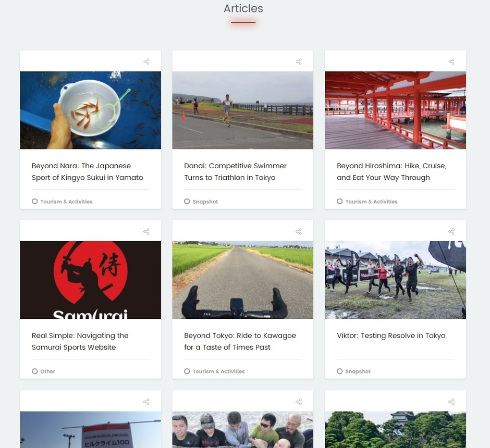Click share icon on Viktor Testing Resolve card
Image resolution: width=490 pixels, height=448 pixels.
point(451,231)
